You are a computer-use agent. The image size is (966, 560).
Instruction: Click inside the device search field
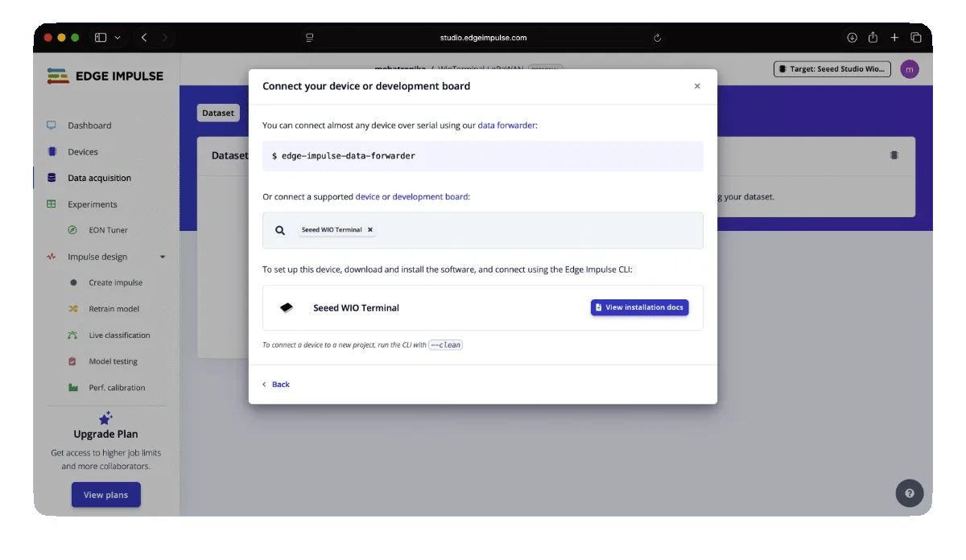click(531, 230)
